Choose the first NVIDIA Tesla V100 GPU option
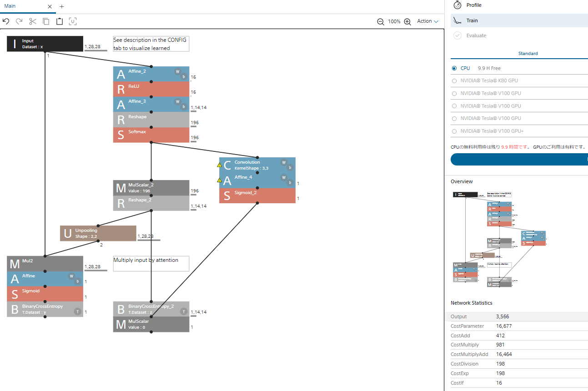Viewport: 588px width, 391px height. (x=454, y=93)
